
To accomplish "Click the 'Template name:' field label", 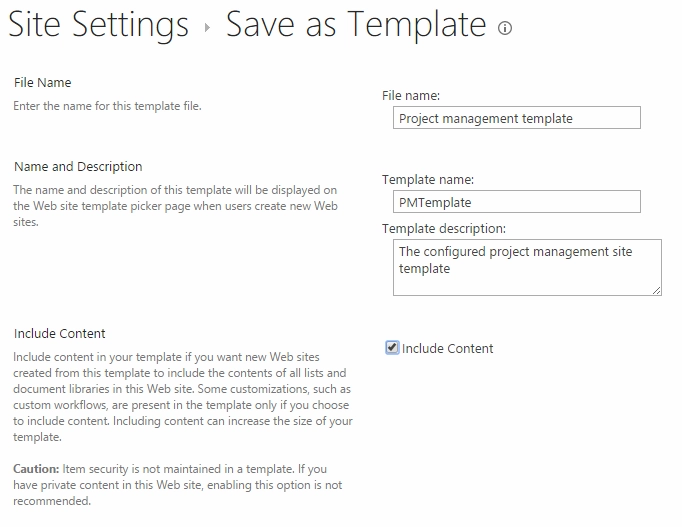I will (428, 180).
